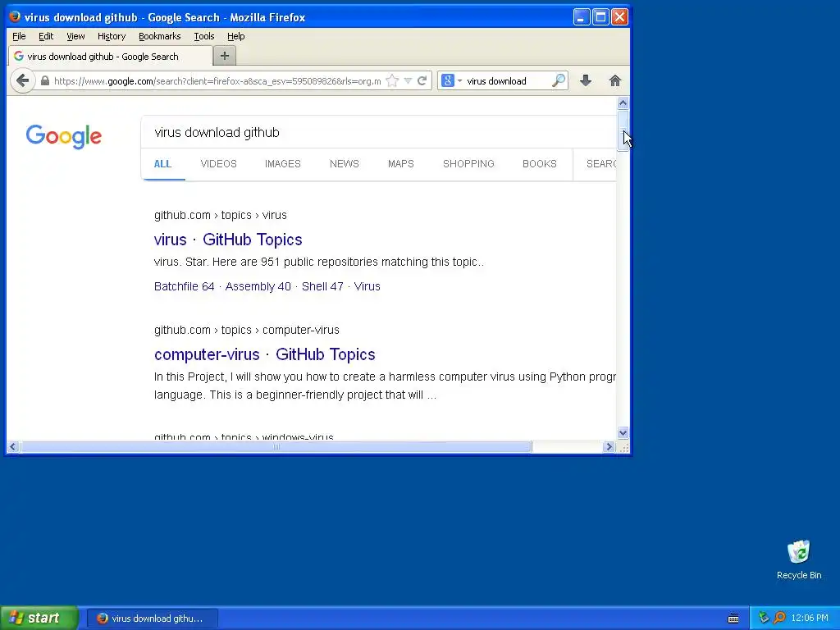Switch to the SHOPPING results tab
The image size is (840, 630).
(468, 164)
